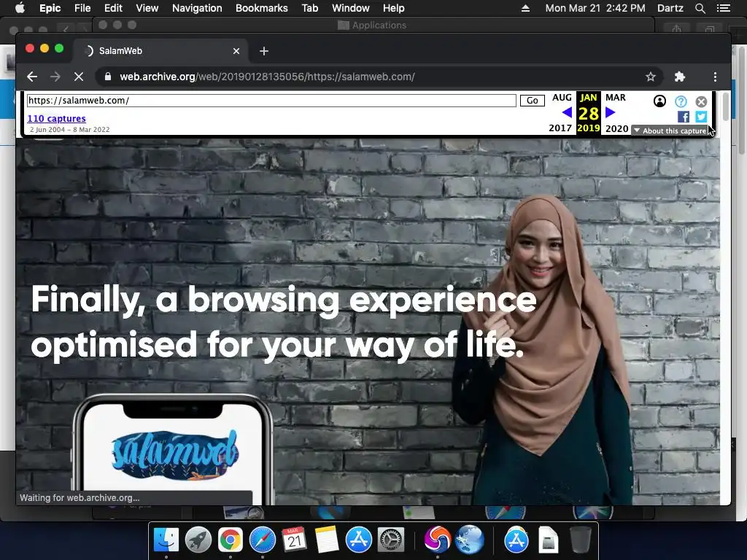This screenshot has width=747, height=560.
Task: Share capture on Facebook
Action: click(683, 117)
